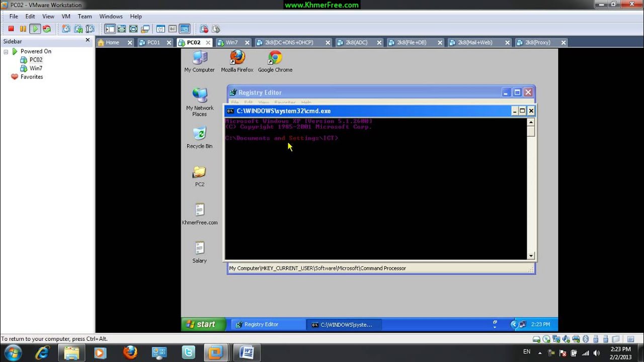
Task: Open the VMware View menu
Action: (x=48, y=17)
